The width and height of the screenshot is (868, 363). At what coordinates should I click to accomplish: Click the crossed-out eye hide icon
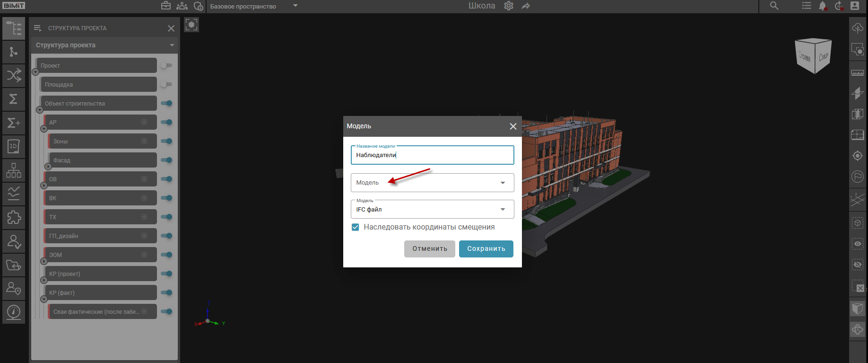[858, 265]
